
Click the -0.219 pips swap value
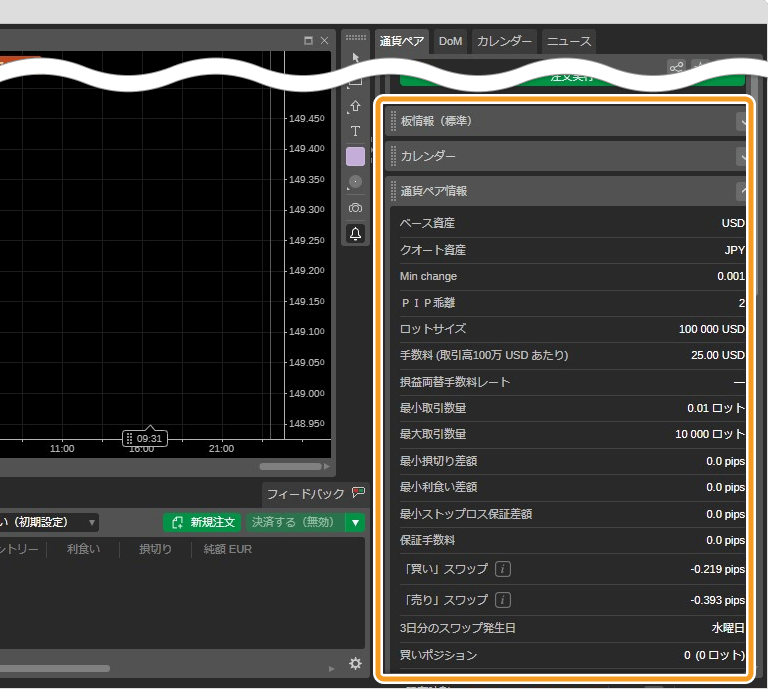pos(718,570)
